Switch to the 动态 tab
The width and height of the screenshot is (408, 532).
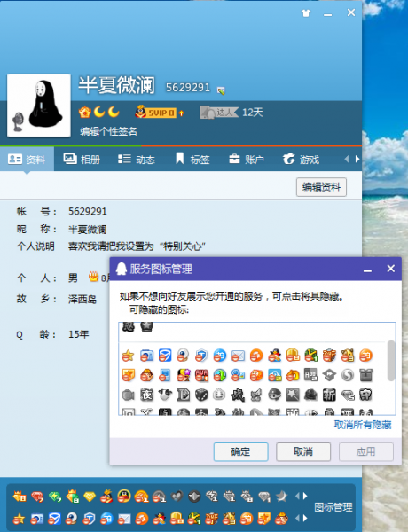pyautogui.click(x=137, y=159)
